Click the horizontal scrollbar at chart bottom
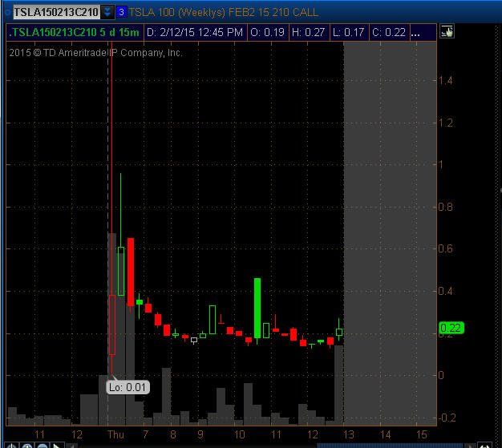Image resolution: width=502 pixels, height=448 pixels. [x=390, y=446]
